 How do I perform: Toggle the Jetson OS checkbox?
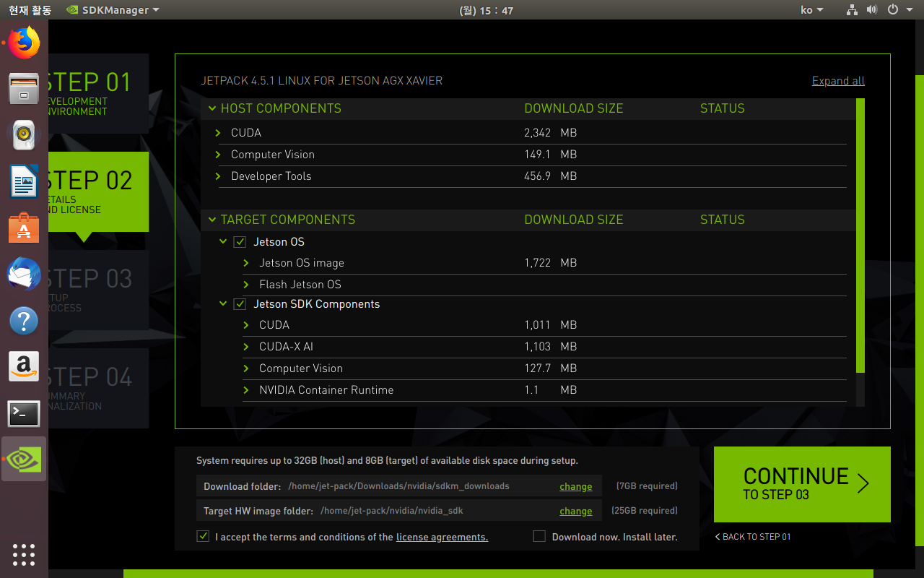pos(240,242)
